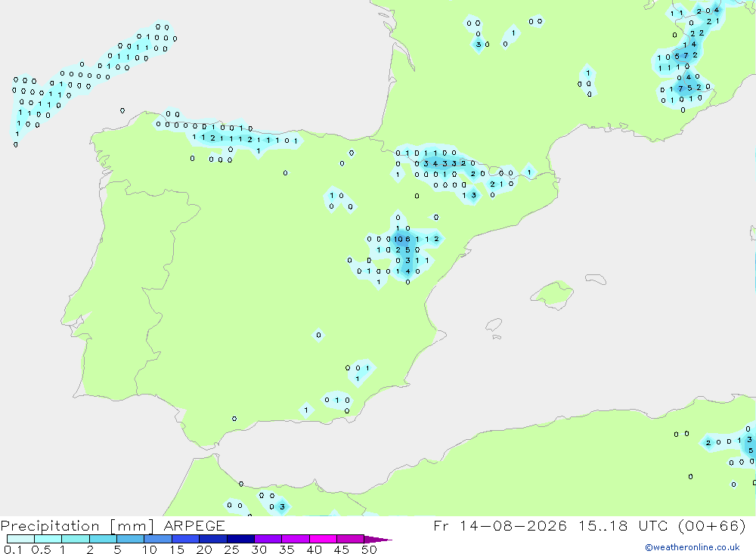This screenshot has height=554, width=756.
Task: Click the legend label '50'
Action: (x=369, y=549)
